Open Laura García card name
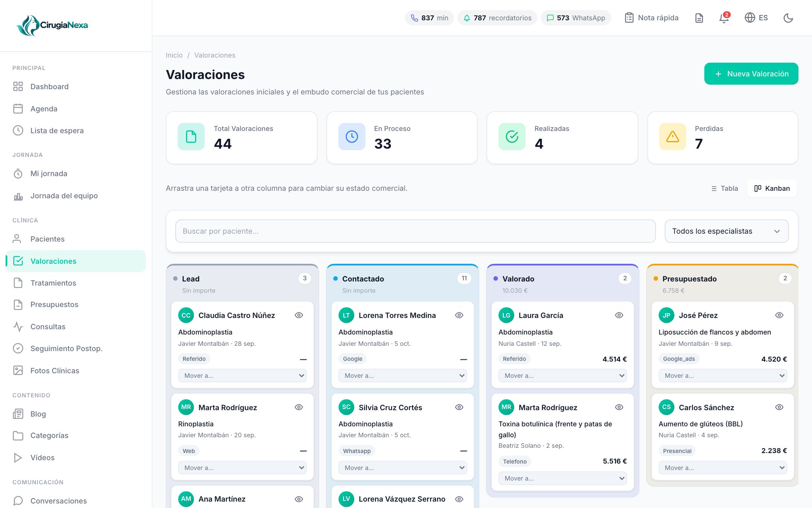The height and width of the screenshot is (508, 812). pos(541,315)
